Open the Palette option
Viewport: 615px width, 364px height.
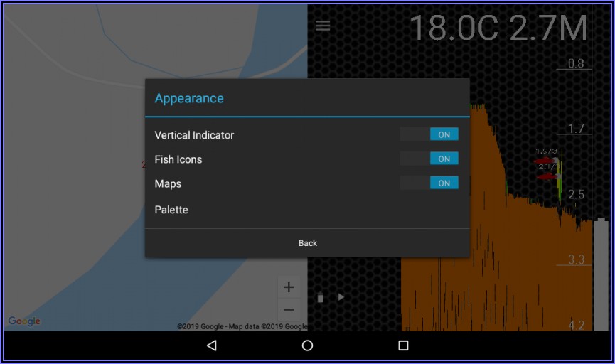[x=171, y=210]
